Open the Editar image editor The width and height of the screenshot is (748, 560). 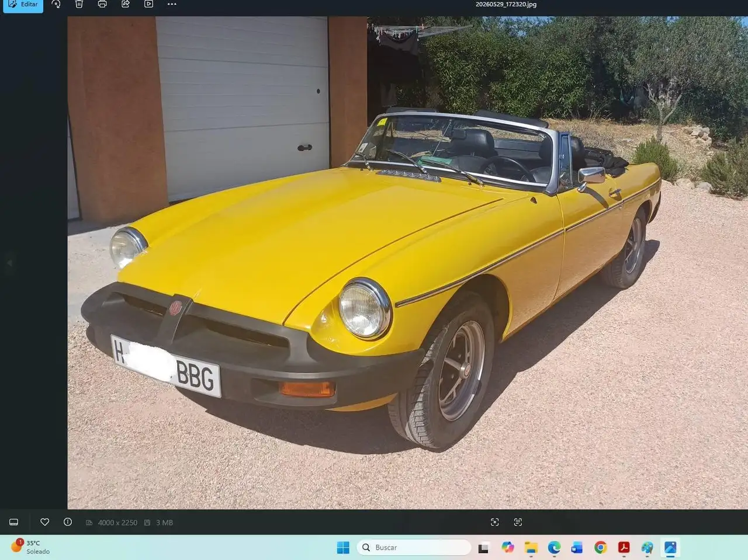pos(23,5)
